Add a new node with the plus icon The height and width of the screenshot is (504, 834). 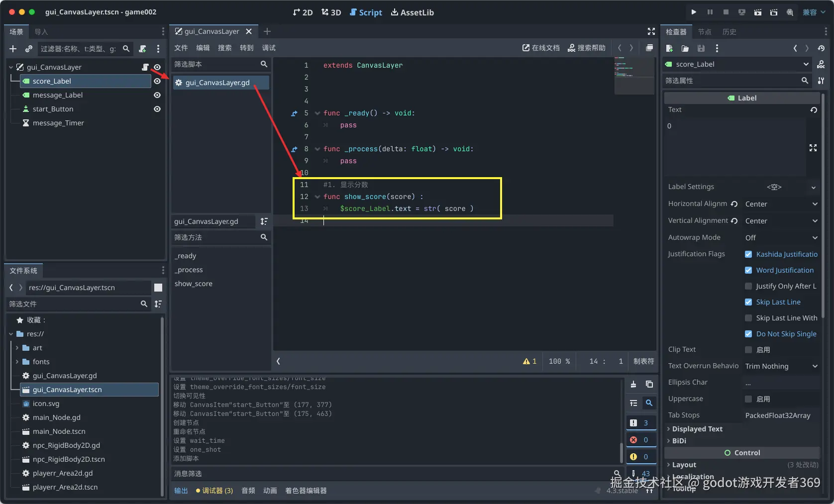[13, 49]
